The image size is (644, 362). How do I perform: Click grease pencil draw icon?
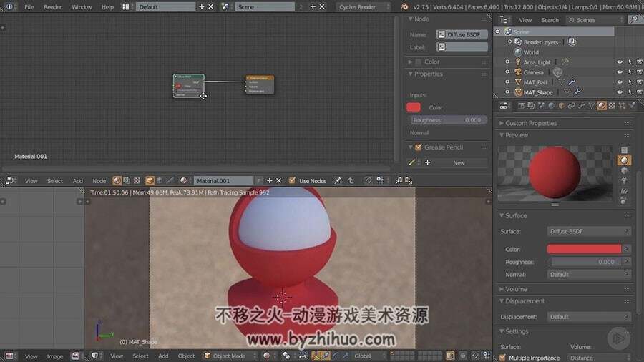coord(412,162)
